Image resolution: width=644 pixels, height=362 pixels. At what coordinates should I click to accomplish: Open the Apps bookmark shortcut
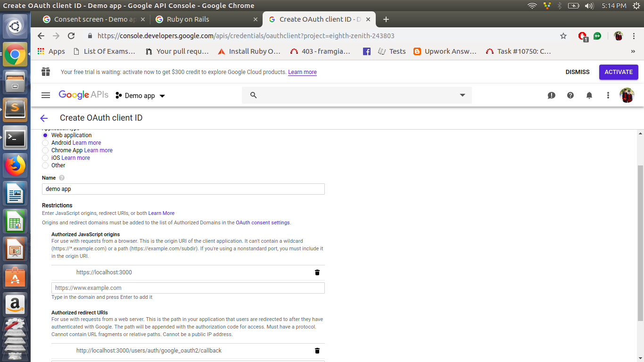(51, 51)
